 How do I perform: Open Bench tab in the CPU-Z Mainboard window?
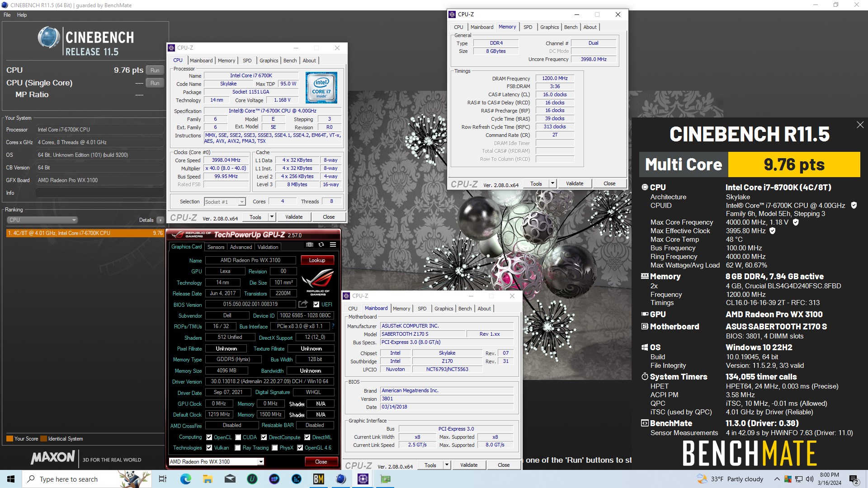pyautogui.click(x=465, y=309)
